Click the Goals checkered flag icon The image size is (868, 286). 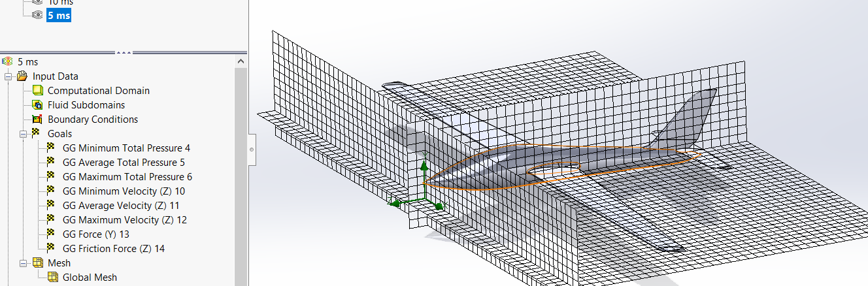click(x=36, y=134)
